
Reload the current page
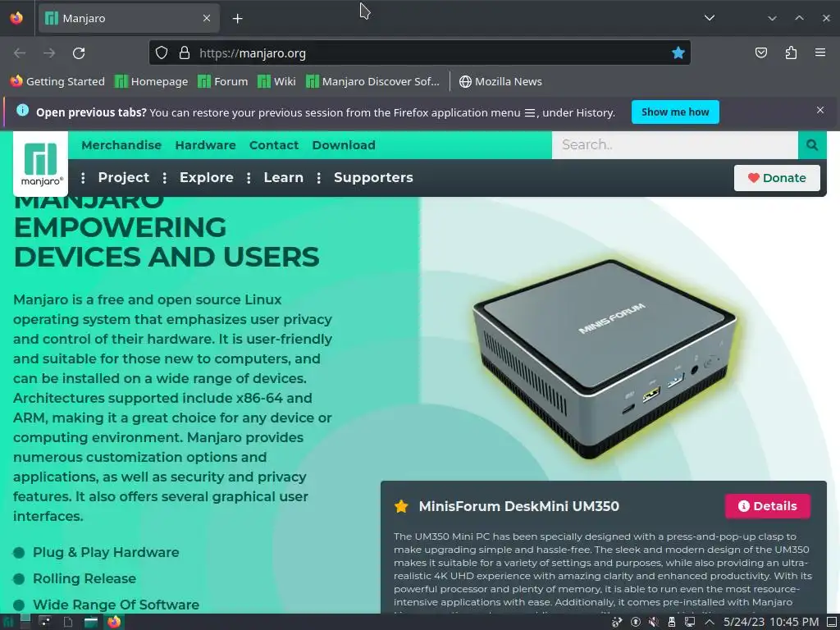(79, 53)
